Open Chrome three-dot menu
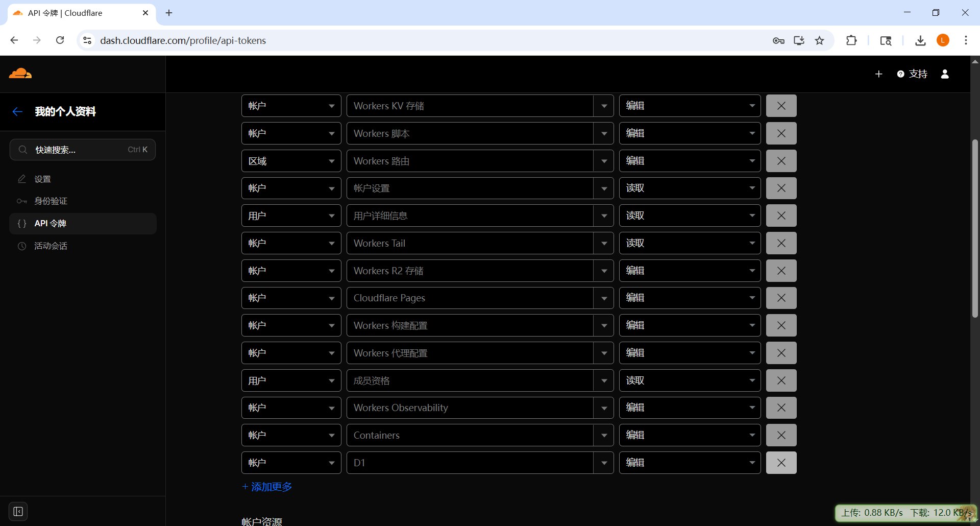Viewport: 980px width, 526px height. pyautogui.click(x=966, y=40)
